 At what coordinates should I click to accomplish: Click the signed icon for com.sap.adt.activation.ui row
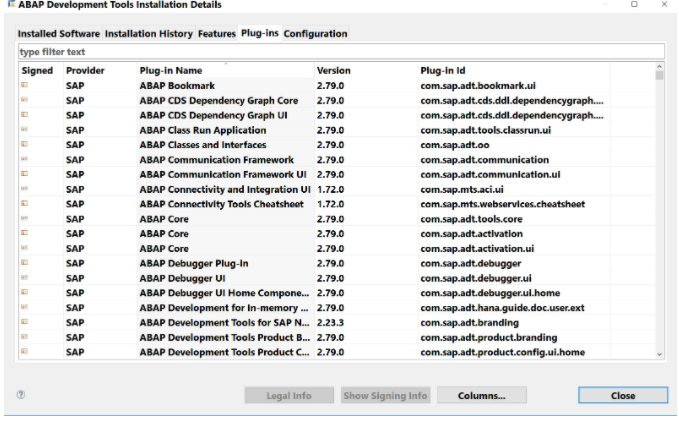click(25, 248)
